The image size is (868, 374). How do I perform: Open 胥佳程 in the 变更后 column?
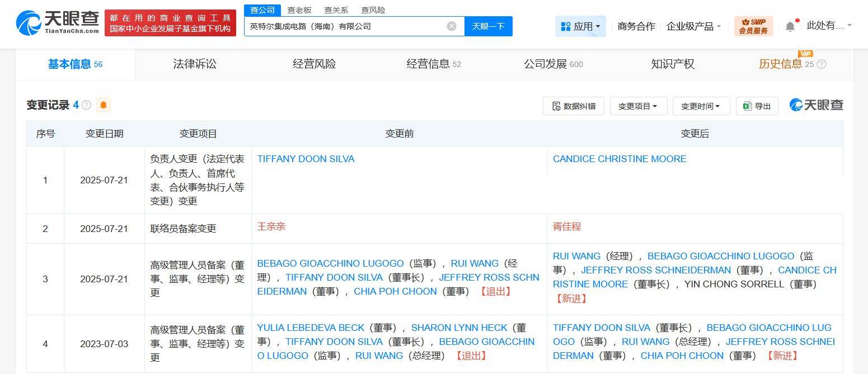(567, 226)
